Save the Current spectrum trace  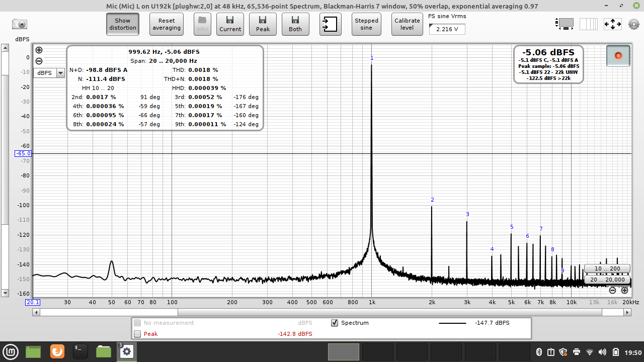point(230,24)
